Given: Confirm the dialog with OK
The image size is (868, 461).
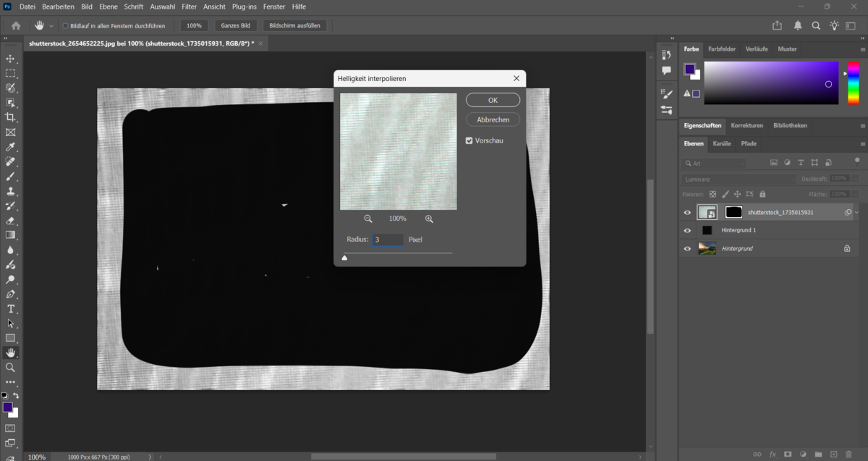Looking at the screenshot, I should [x=493, y=99].
